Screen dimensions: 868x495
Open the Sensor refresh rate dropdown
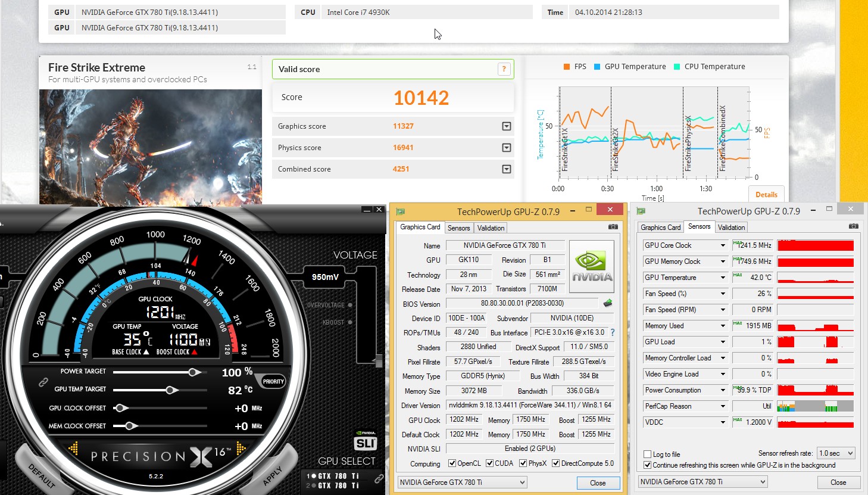836,453
